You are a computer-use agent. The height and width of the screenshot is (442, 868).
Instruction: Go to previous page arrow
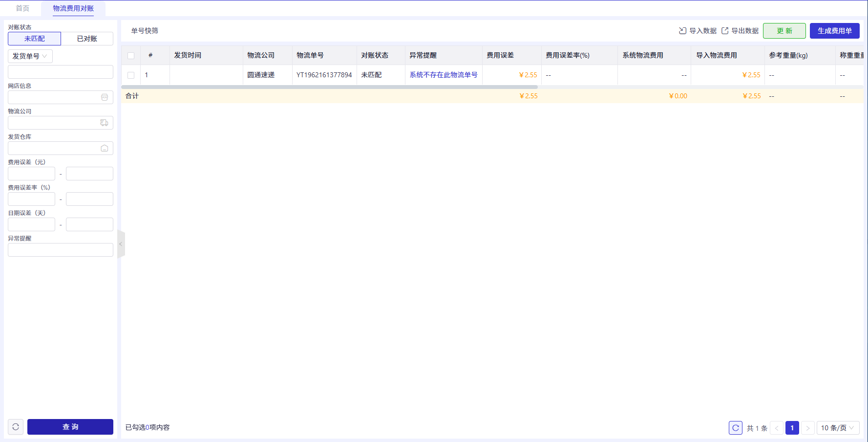coord(777,428)
